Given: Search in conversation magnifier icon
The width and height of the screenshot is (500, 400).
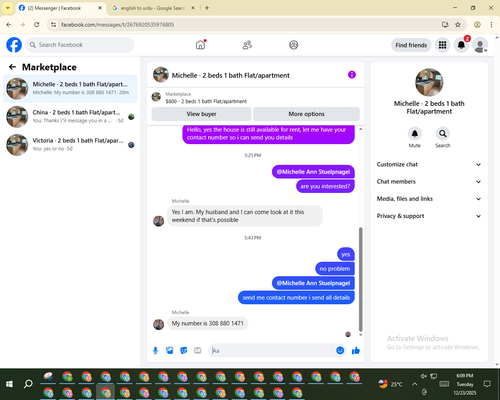Looking at the screenshot, I should (x=443, y=134).
